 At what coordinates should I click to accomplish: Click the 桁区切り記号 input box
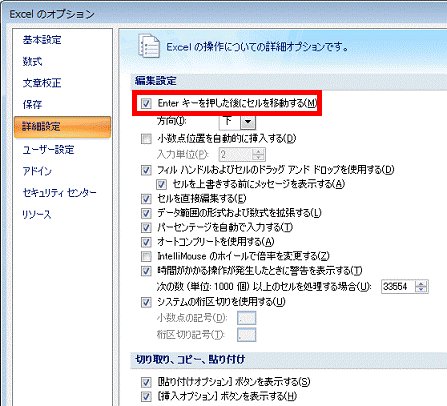pyautogui.click(x=247, y=335)
